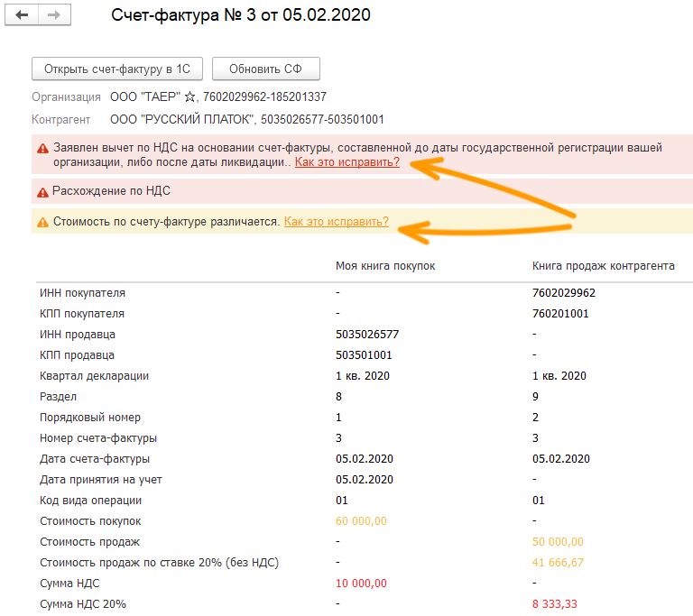Click the "Код вида операции" row label

(x=90, y=501)
